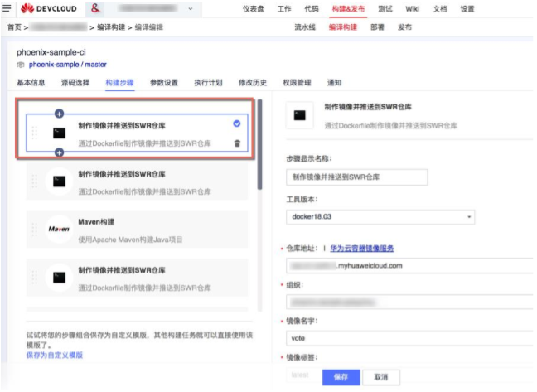Select the 通知 tab
537x392 pixels.
pos(334,83)
